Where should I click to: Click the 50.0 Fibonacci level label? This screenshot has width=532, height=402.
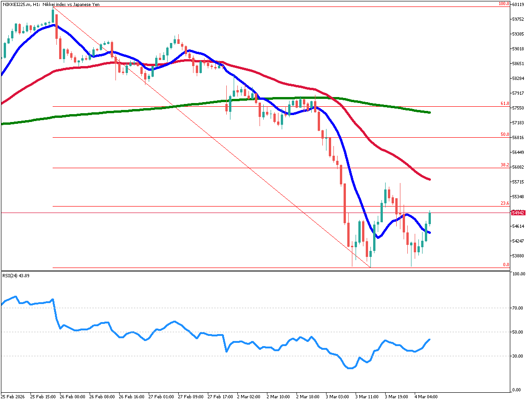pos(505,134)
